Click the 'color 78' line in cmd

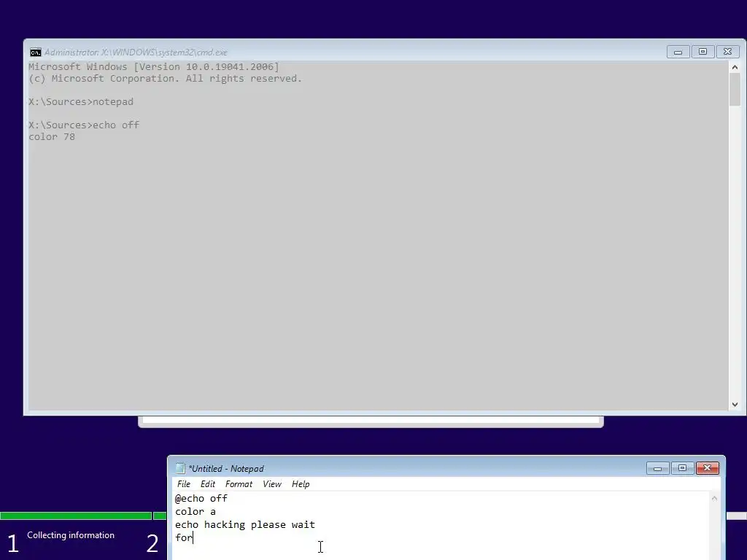point(52,136)
